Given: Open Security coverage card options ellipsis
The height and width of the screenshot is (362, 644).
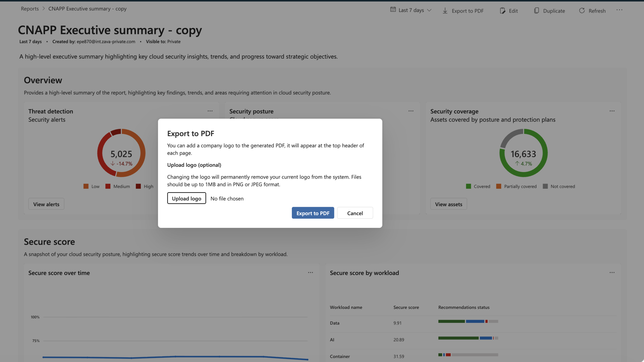Looking at the screenshot, I should pyautogui.click(x=612, y=111).
